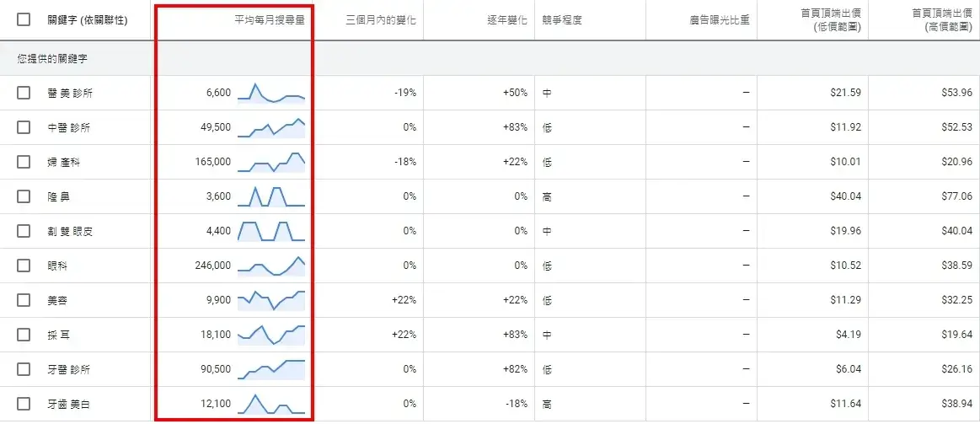Click the trend sparkline for 割雙眼皮
This screenshot has height=424, width=980.
pyautogui.click(x=270, y=231)
